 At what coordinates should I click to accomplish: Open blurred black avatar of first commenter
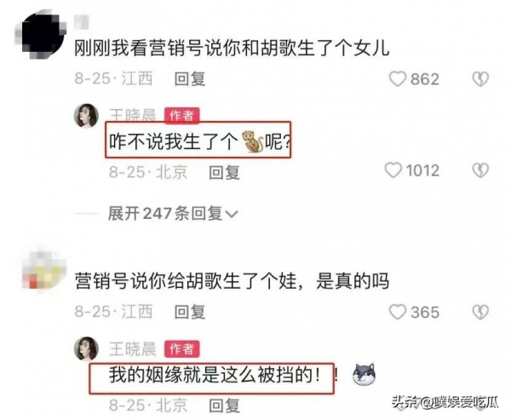41,34
